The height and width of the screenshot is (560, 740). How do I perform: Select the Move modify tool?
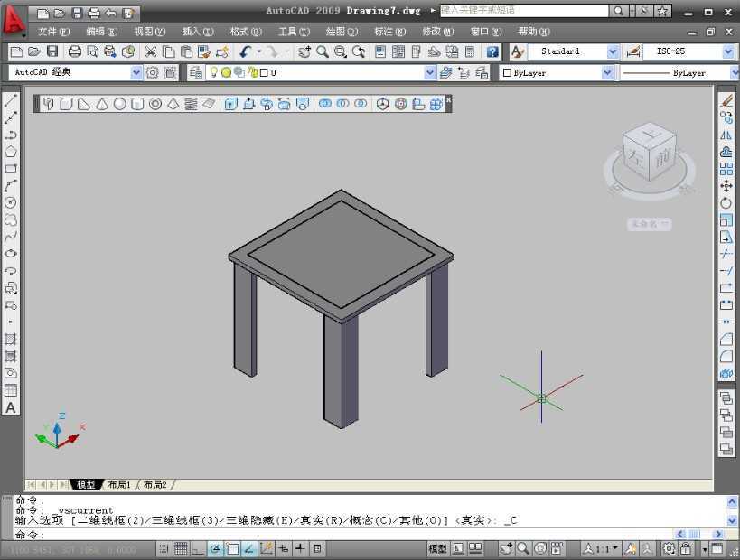tap(726, 186)
